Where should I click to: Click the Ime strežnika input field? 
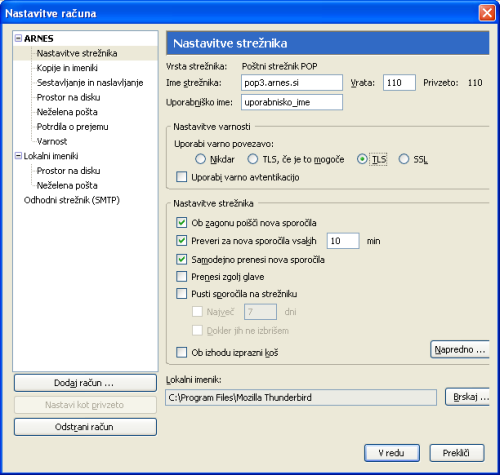292,83
